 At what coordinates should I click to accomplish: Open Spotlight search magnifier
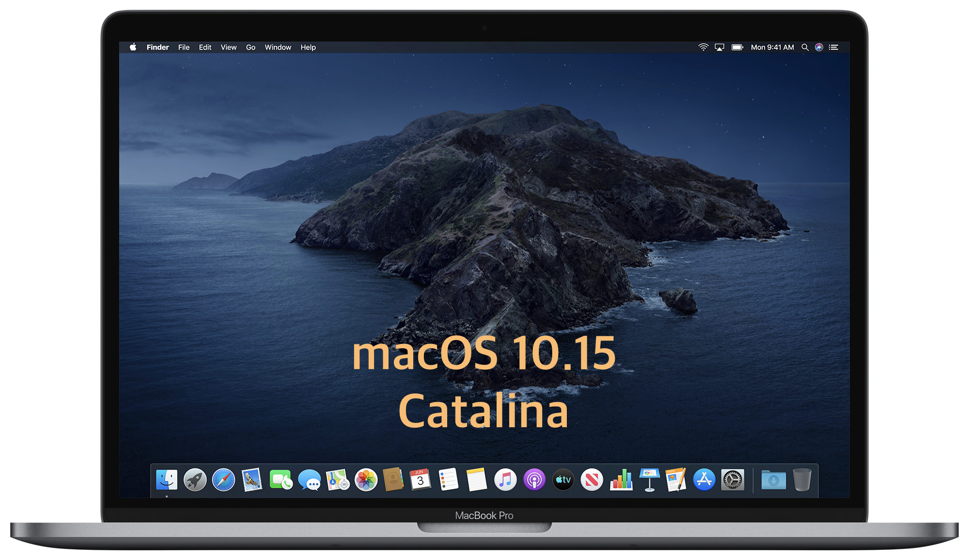click(805, 47)
